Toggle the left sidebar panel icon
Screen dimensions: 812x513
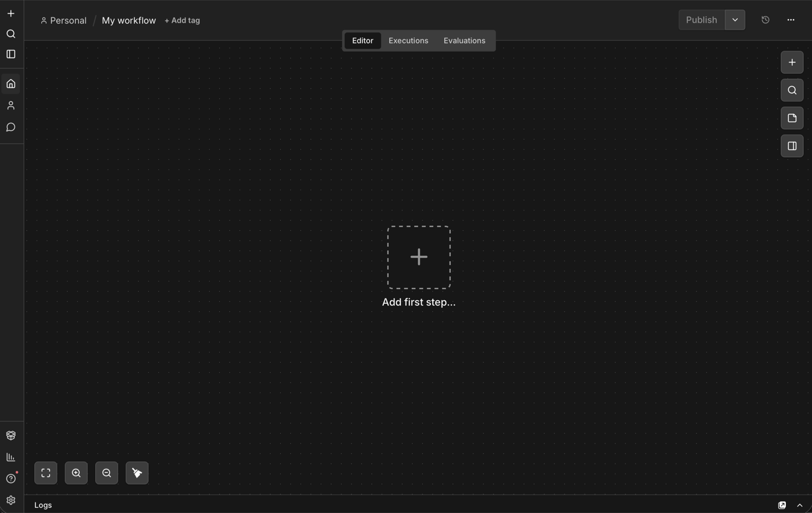[x=10, y=54]
